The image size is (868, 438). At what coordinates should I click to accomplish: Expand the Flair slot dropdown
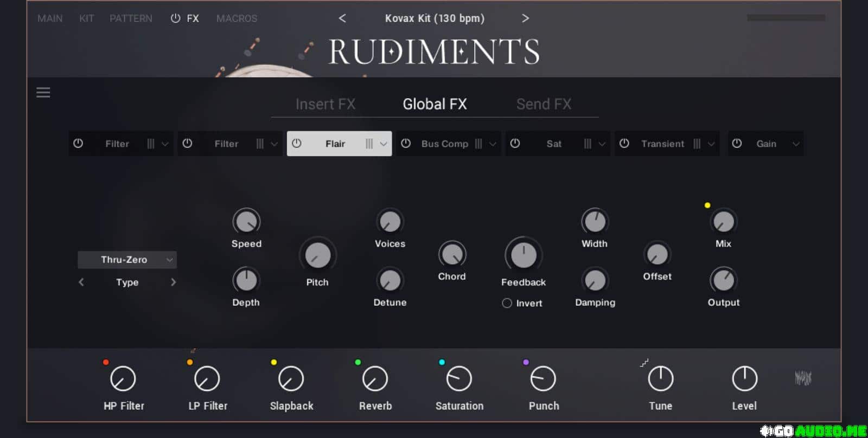pyautogui.click(x=384, y=144)
